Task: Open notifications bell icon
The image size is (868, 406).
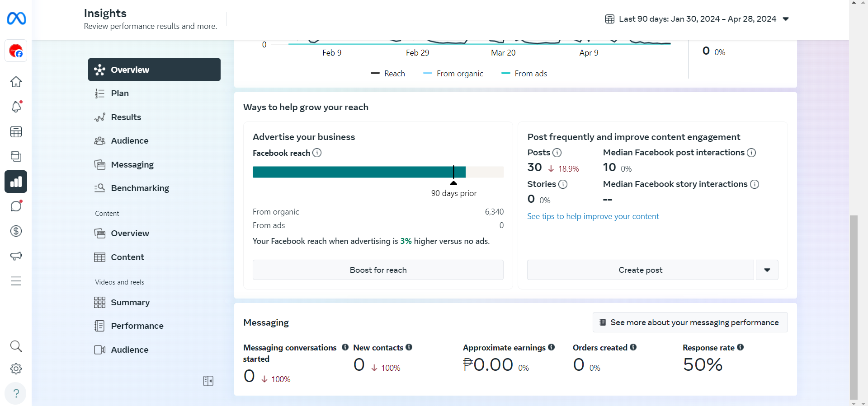Action: click(16, 107)
